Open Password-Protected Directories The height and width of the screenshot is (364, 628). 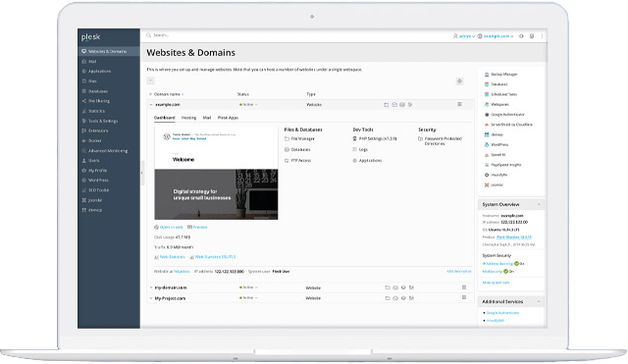(x=440, y=140)
